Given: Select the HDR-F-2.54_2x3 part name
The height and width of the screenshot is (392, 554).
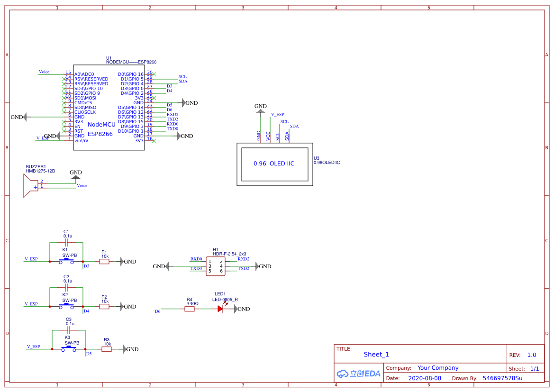Looking at the screenshot, I should (x=229, y=254).
